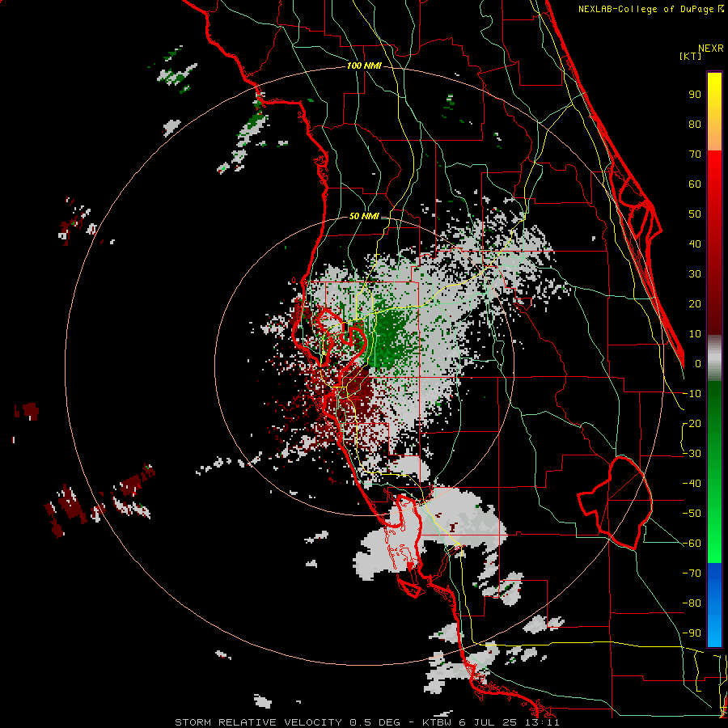Click the 70 value on the velocity scale
This screenshot has height=728, width=728.
coord(695,154)
